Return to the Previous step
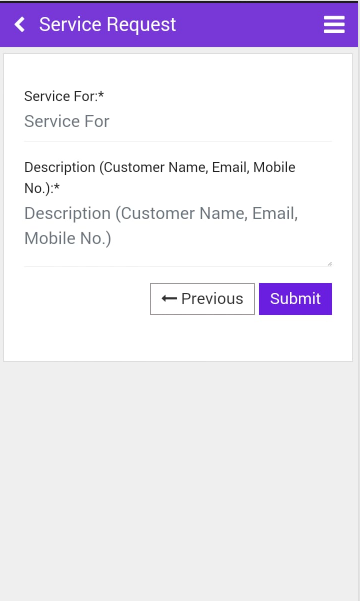360x601 pixels. [202, 299]
